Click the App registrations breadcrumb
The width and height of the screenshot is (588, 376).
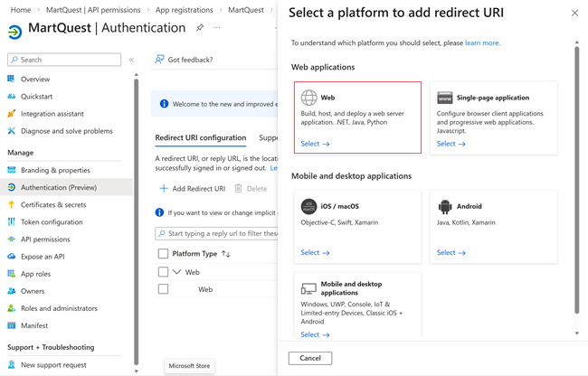[185, 10]
